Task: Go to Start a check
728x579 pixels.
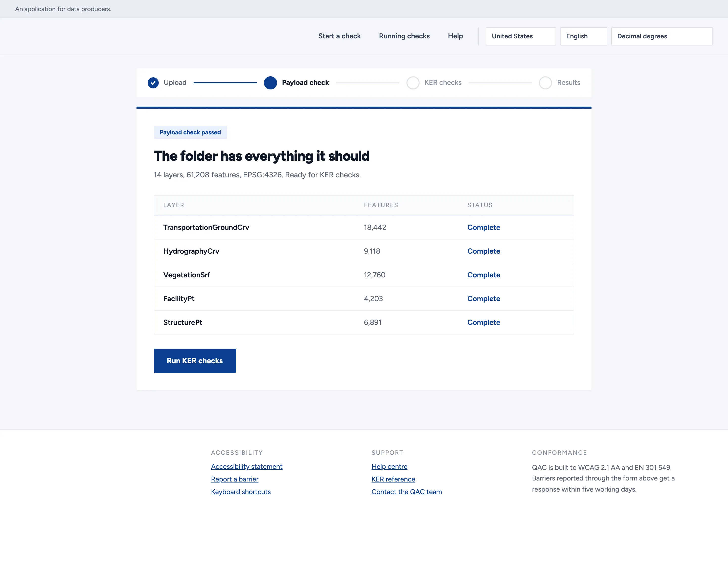Action: coord(339,36)
